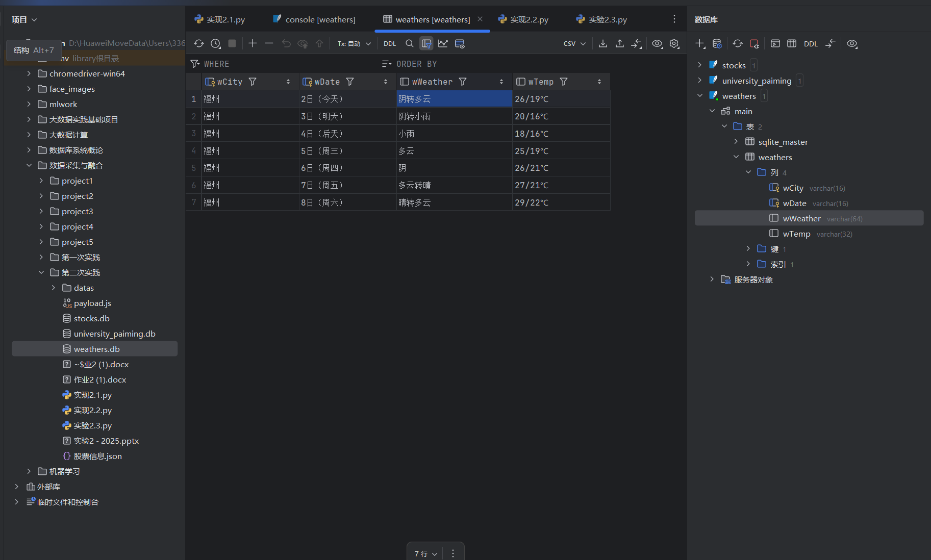931x560 pixels.
Task: Open the 7 行 row count dropdown
Action: 425,554
